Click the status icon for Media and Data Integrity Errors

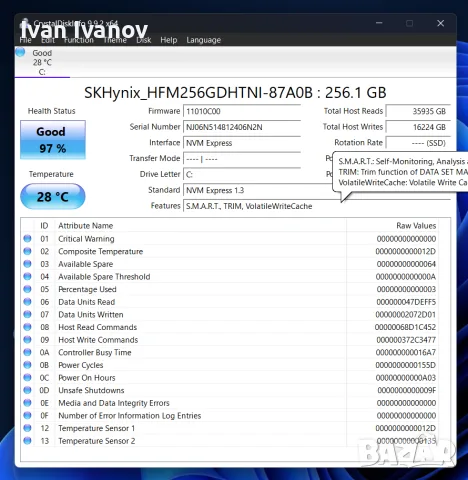pos(27,403)
